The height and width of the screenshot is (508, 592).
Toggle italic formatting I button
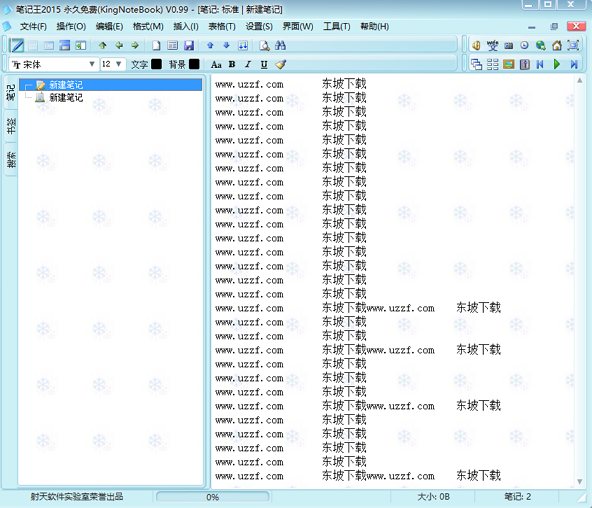coord(248,65)
